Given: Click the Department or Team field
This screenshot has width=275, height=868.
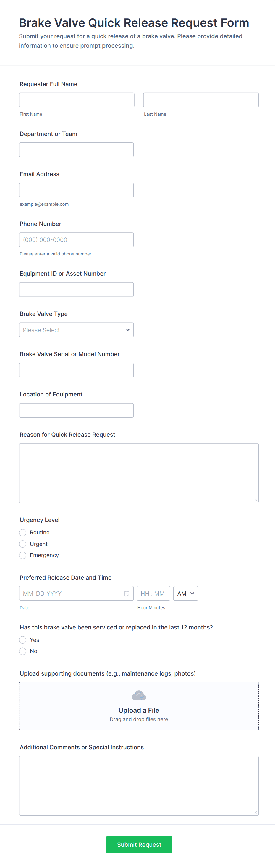Looking at the screenshot, I should click(76, 150).
